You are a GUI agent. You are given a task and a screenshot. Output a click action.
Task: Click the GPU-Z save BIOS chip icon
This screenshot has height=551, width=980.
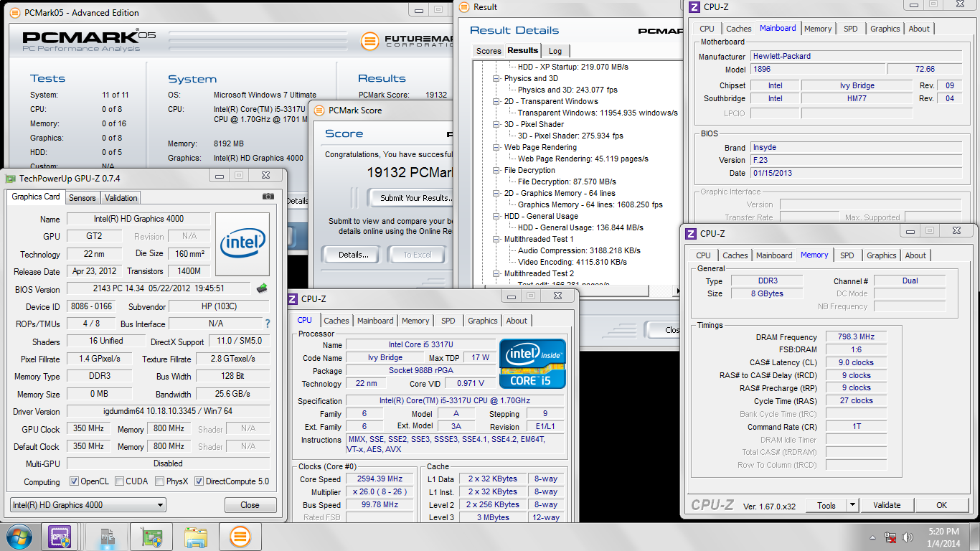point(262,289)
